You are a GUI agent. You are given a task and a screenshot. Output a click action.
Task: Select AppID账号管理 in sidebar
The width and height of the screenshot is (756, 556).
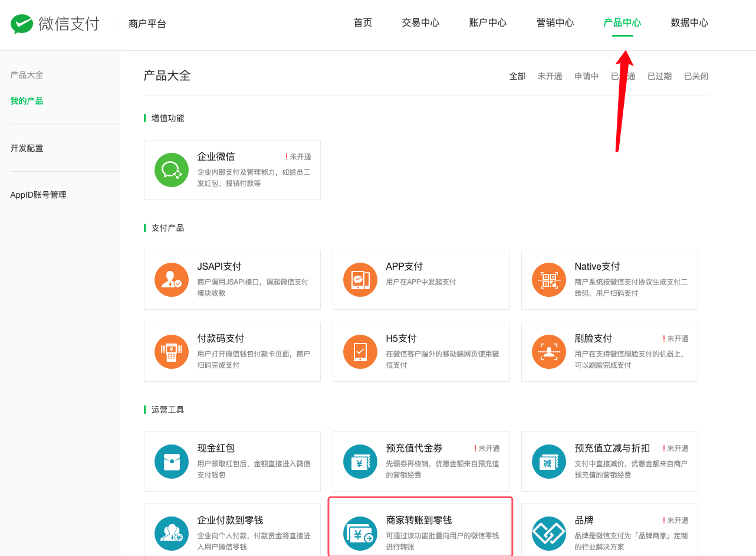click(38, 195)
